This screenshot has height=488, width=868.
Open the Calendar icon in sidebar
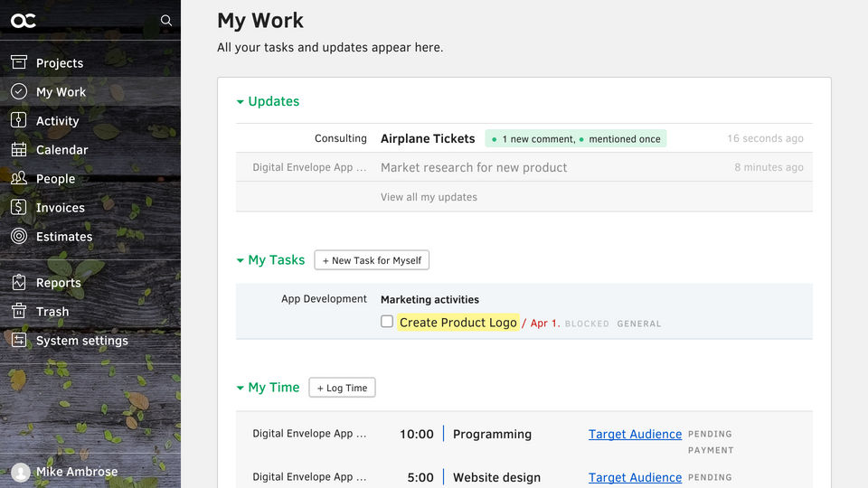pyautogui.click(x=19, y=149)
